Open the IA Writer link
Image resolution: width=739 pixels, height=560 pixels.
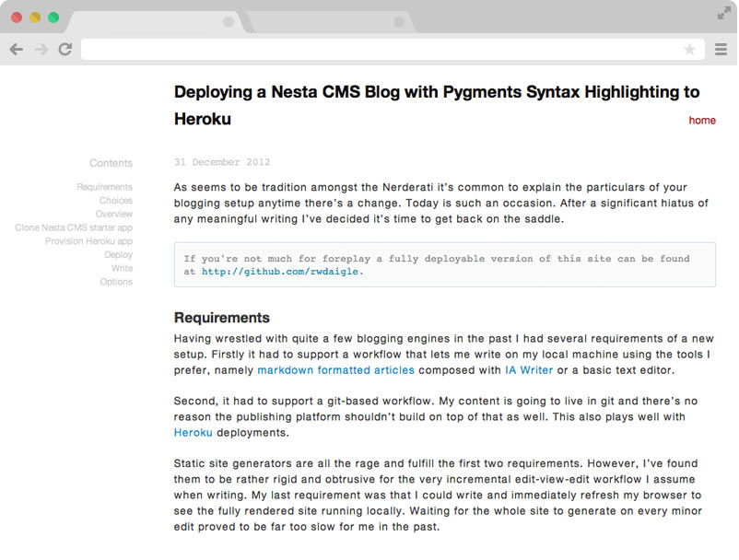coord(529,370)
